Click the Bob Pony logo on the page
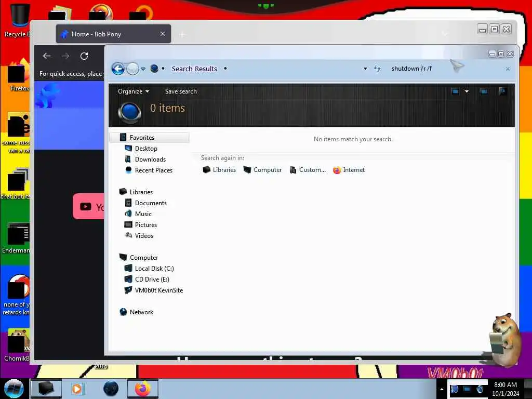The width and height of the screenshot is (532, 399). (47, 96)
